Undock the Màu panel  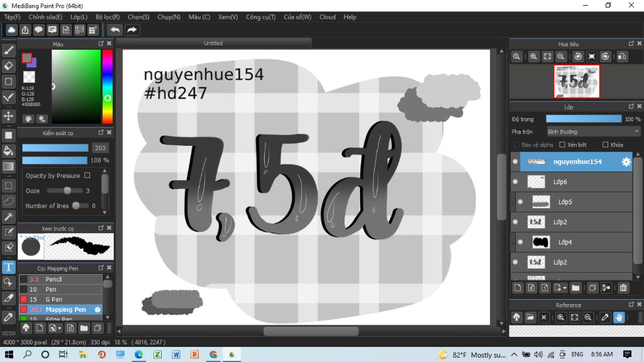click(x=101, y=43)
